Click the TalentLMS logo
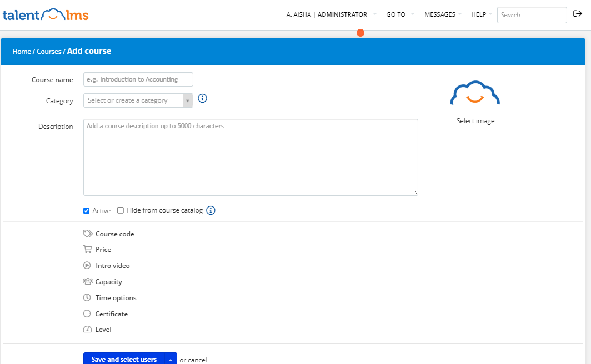Viewport: 591px width, 364px height. [x=46, y=15]
